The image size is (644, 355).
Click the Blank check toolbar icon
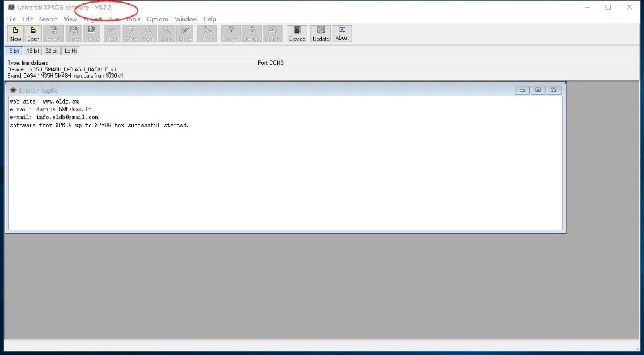coord(167,33)
